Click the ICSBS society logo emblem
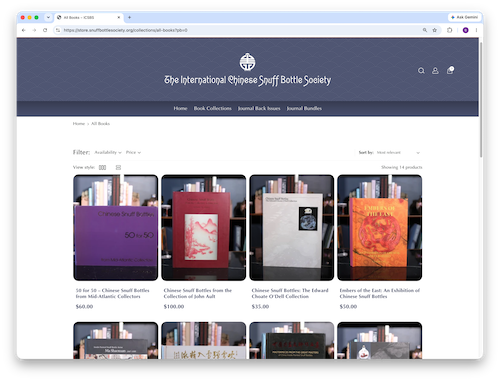Screen dimensions: 500x381 point(247,62)
